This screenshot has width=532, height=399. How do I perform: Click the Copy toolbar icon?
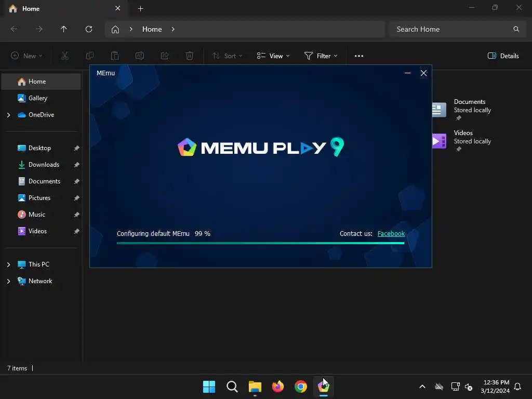click(x=90, y=56)
